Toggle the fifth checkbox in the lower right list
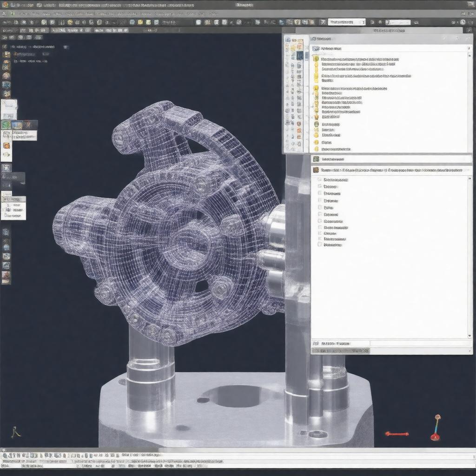Screen dimensions: 476x476 (x=320, y=207)
